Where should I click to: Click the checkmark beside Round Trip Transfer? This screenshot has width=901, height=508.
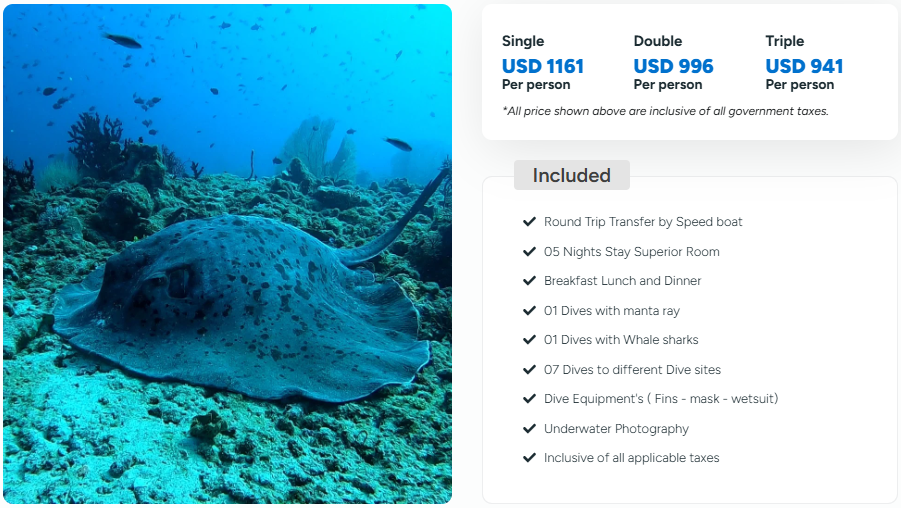(x=529, y=222)
